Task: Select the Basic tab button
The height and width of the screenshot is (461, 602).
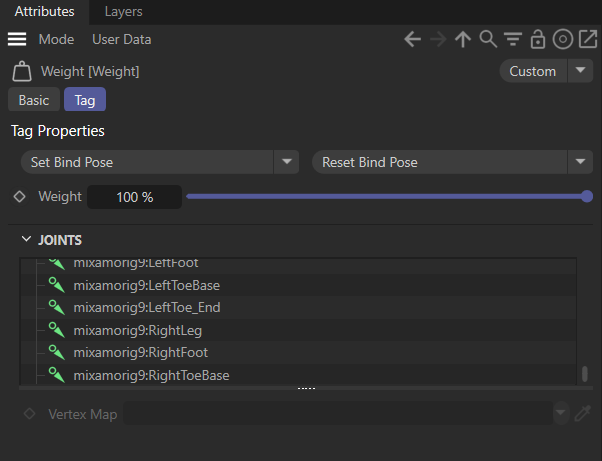Action: (x=33, y=100)
